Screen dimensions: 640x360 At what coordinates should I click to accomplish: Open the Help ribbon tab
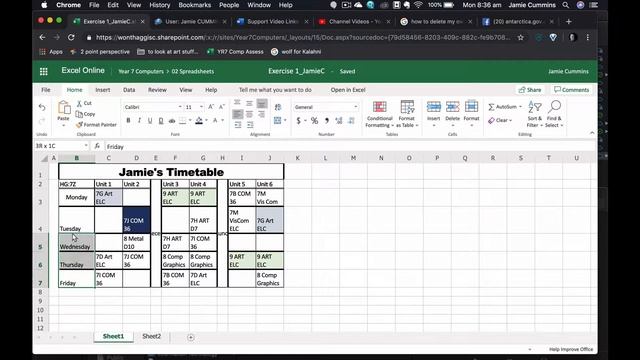pyautogui.click(x=211, y=90)
